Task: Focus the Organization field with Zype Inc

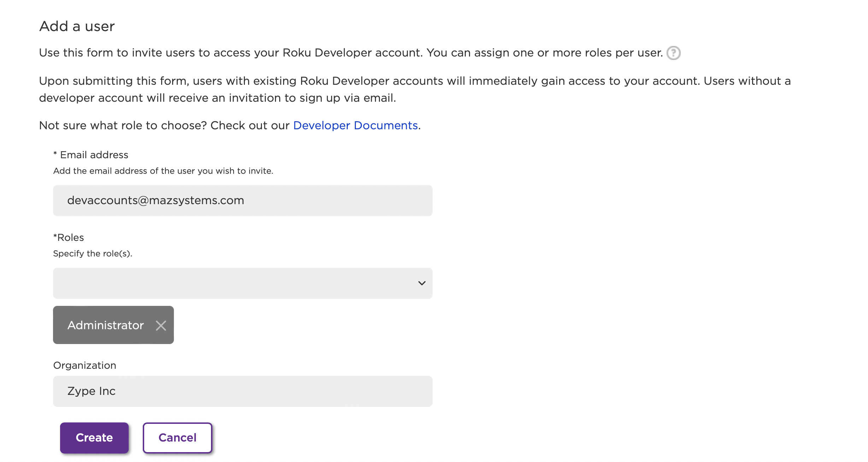Action: pos(243,391)
